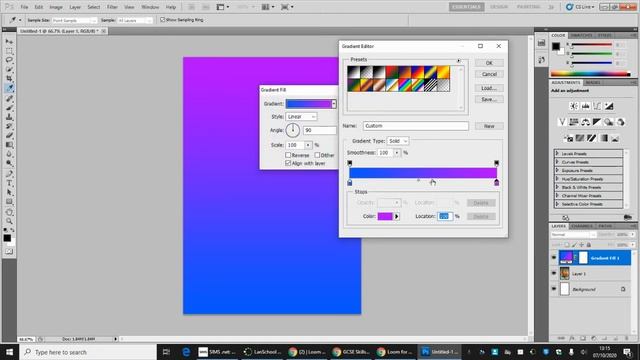The width and height of the screenshot is (640, 360).
Task: Click the Load button in Gradient Editor
Action: tap(489, 88)
